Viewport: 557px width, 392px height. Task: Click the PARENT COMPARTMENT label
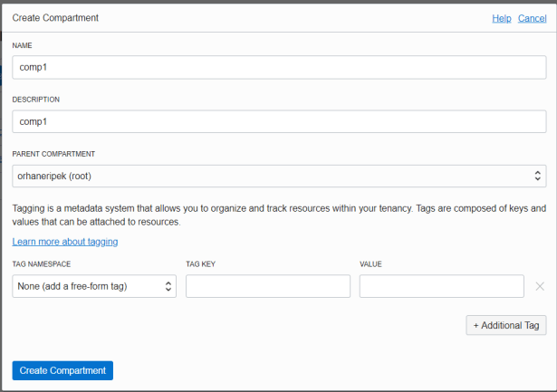tap(53, 154)
